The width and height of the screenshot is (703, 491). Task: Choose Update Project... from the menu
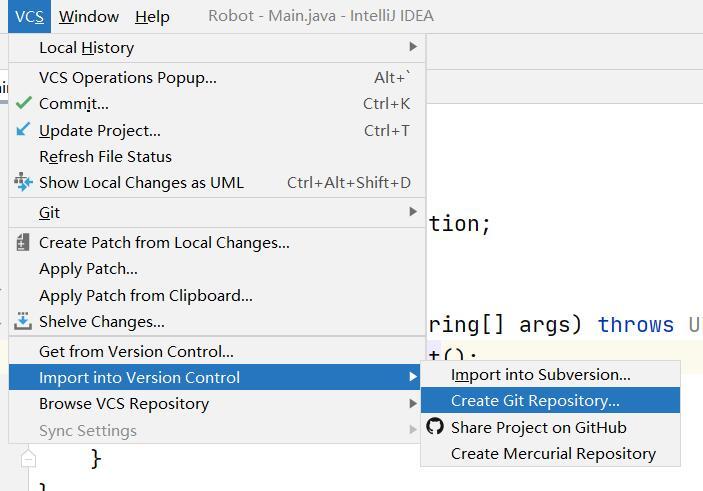217,130
